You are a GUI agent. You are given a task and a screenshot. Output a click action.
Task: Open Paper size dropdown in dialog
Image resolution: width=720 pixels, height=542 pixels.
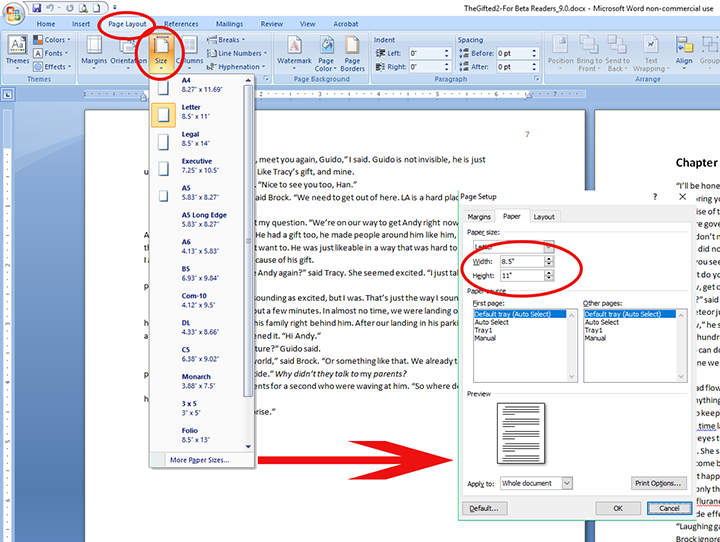coord(549,247)
